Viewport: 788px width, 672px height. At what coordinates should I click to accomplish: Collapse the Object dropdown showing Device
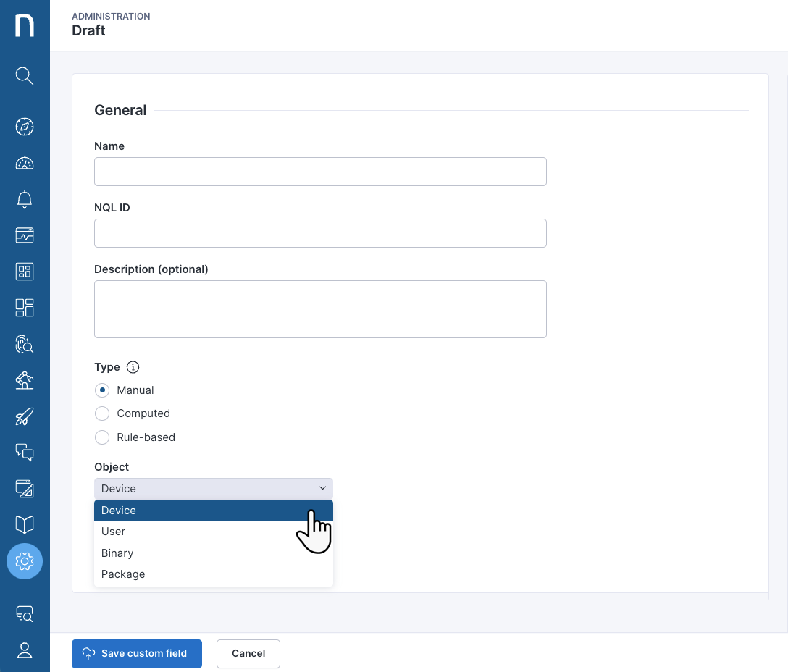point(213,489)
